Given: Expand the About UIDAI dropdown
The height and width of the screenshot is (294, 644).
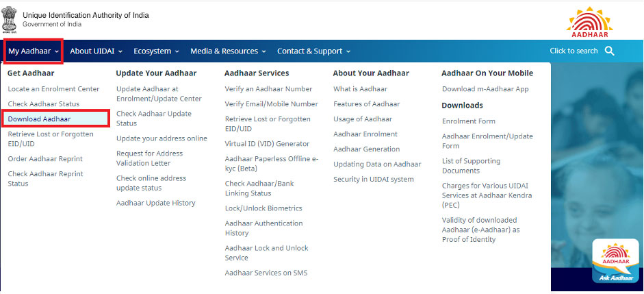Looking at the screenshot, I should point(96,51).
